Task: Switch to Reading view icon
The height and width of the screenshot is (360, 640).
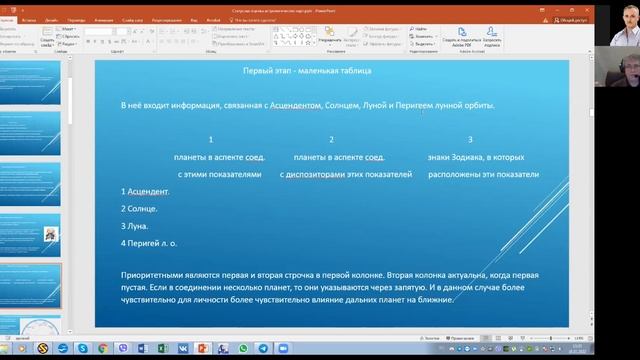Action: click(511, 338)
